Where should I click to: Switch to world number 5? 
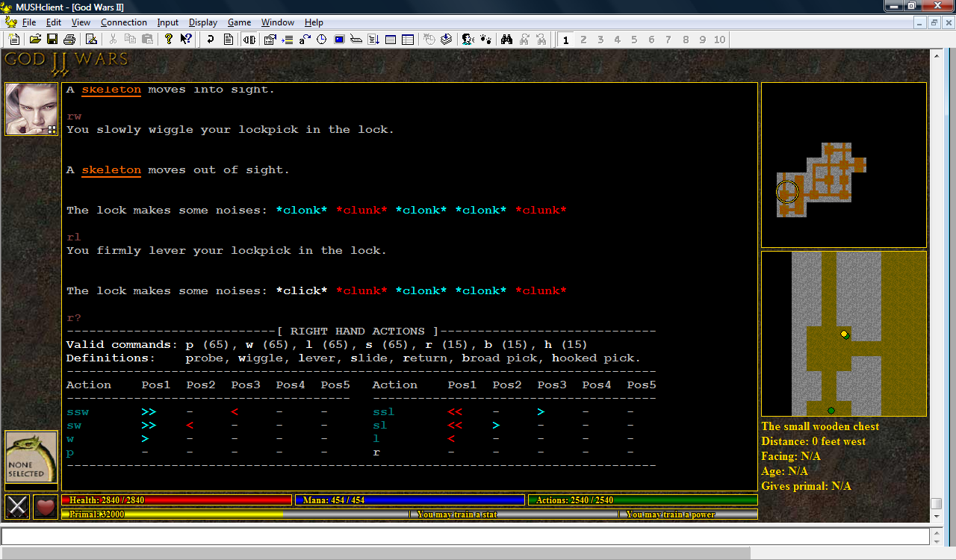(x=635, y=40)
